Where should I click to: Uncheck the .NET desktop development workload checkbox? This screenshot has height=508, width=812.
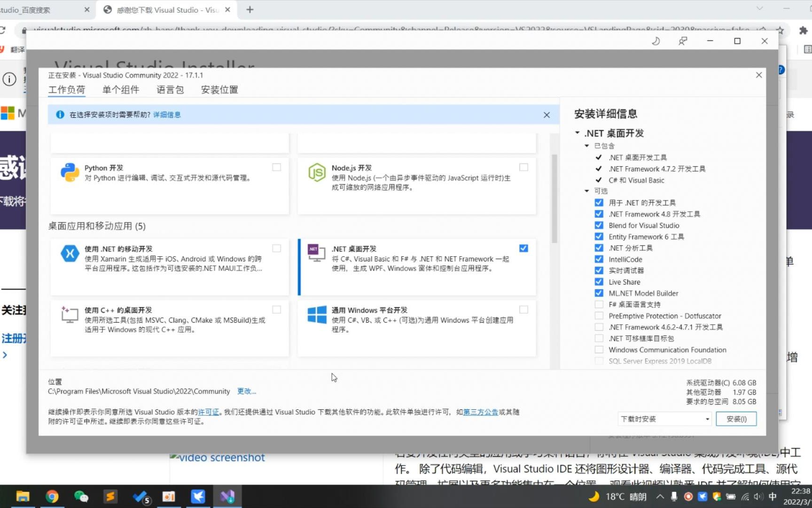[x=523, y=248]
